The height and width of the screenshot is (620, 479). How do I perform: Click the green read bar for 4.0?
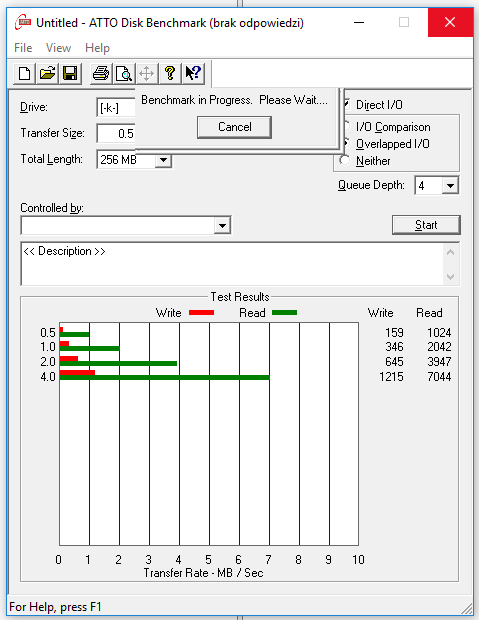click(165, 378)
